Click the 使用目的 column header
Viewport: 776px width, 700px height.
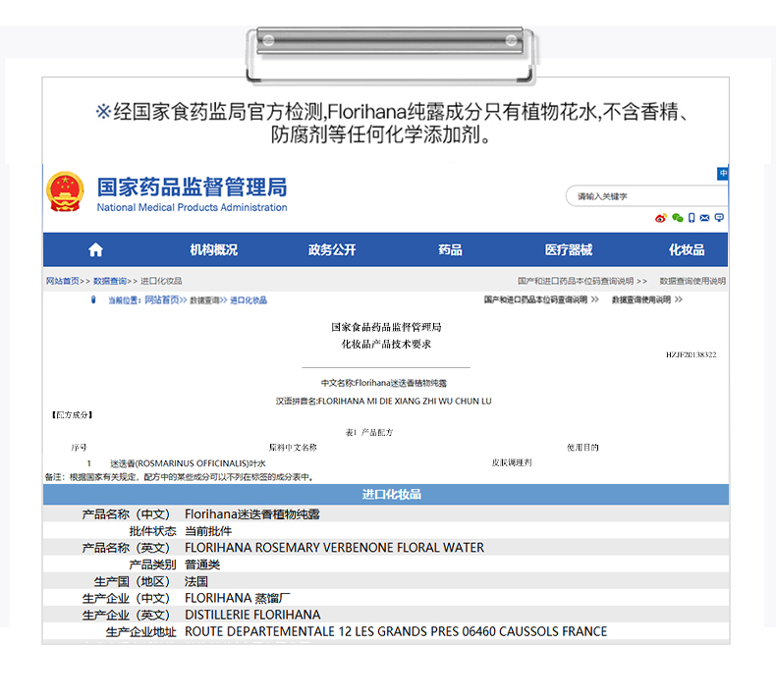point(582,448)
